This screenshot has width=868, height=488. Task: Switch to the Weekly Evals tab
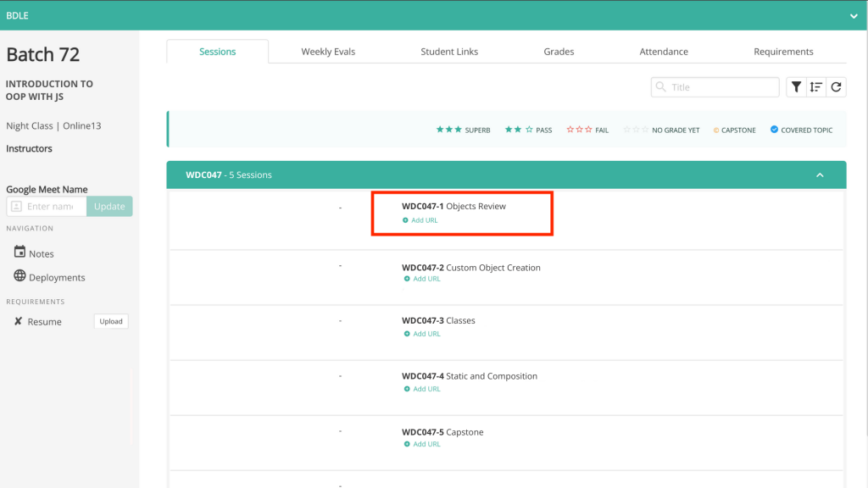[328, 52]
